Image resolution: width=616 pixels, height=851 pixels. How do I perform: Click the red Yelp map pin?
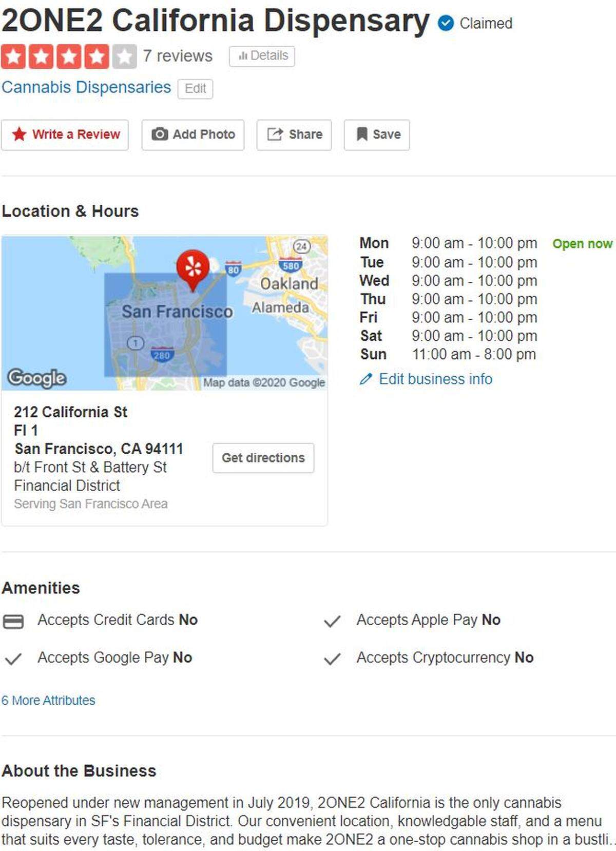tap(193, 270)
